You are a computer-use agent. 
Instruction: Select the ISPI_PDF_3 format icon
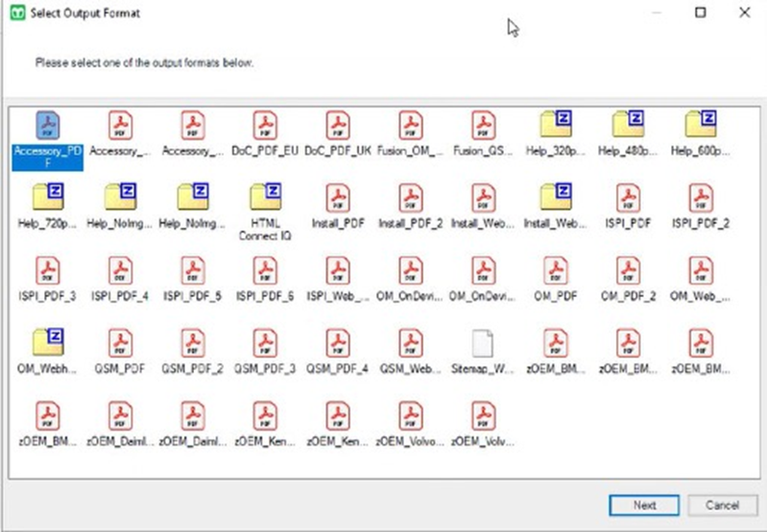(47, 278)
